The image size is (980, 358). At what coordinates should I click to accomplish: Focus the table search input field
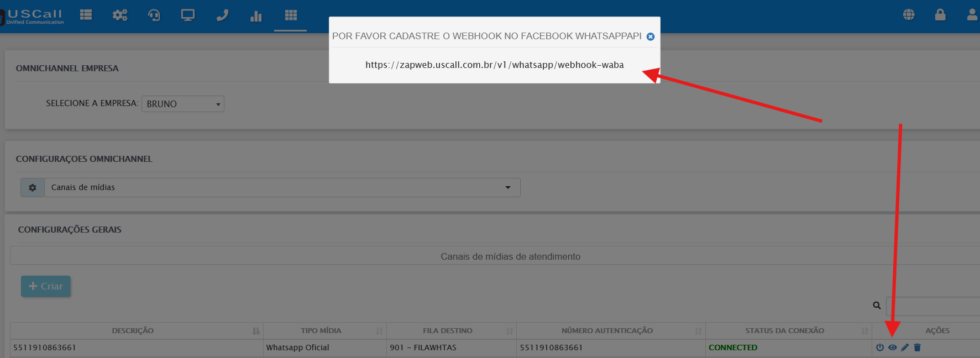[x=933, y=306]
